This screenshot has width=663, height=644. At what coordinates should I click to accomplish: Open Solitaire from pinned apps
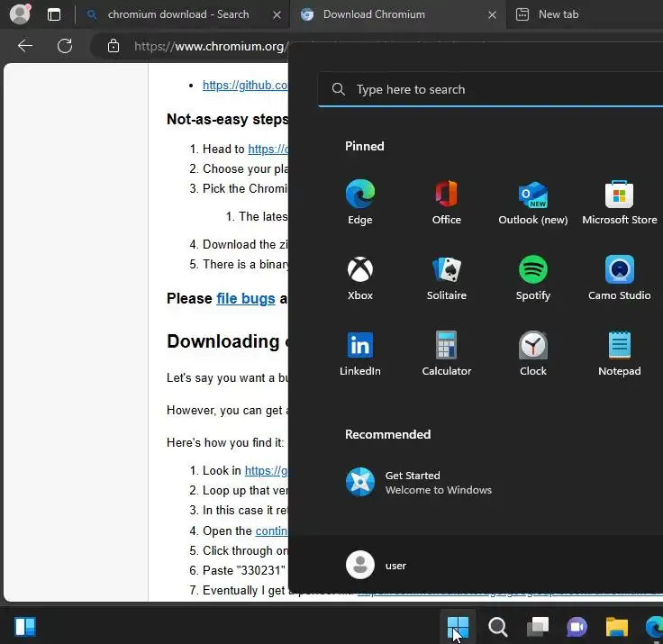pos(446,278)
